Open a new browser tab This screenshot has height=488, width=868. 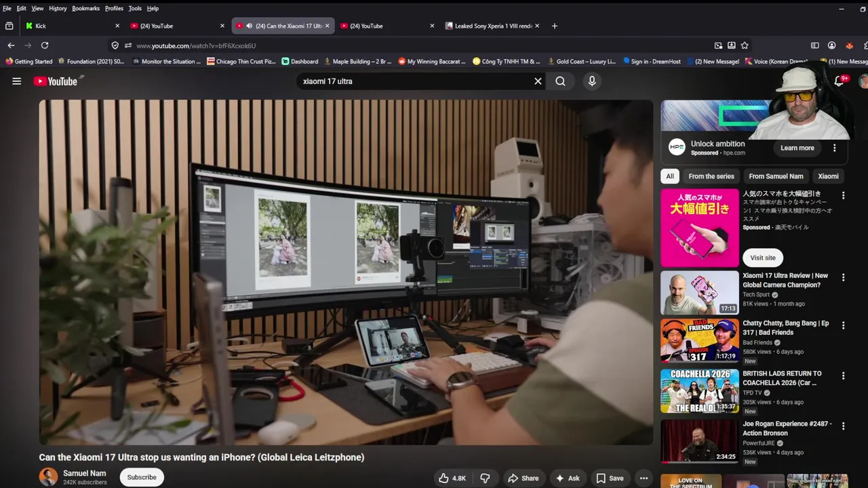[x=554, y=26]
